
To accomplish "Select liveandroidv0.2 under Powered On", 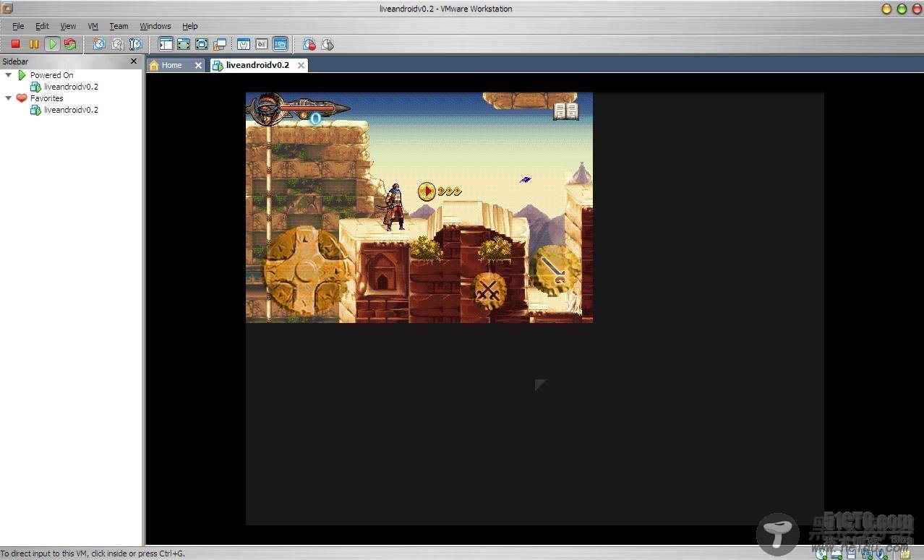I will (x=71, y=87).
